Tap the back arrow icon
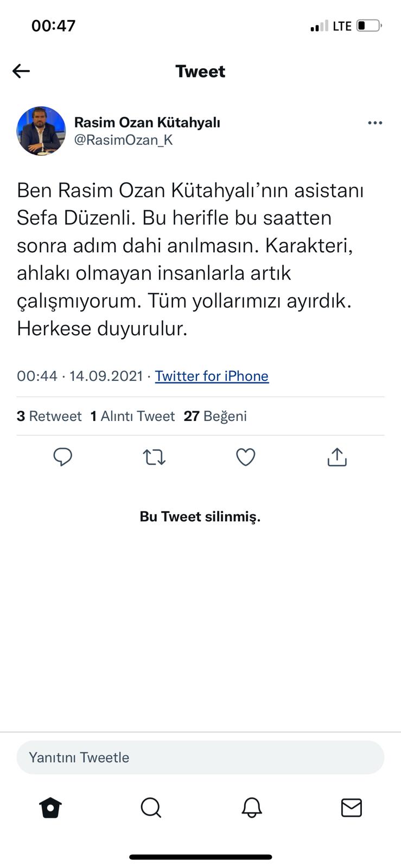This screenshot has height=868, width=401. pos(21,71)
